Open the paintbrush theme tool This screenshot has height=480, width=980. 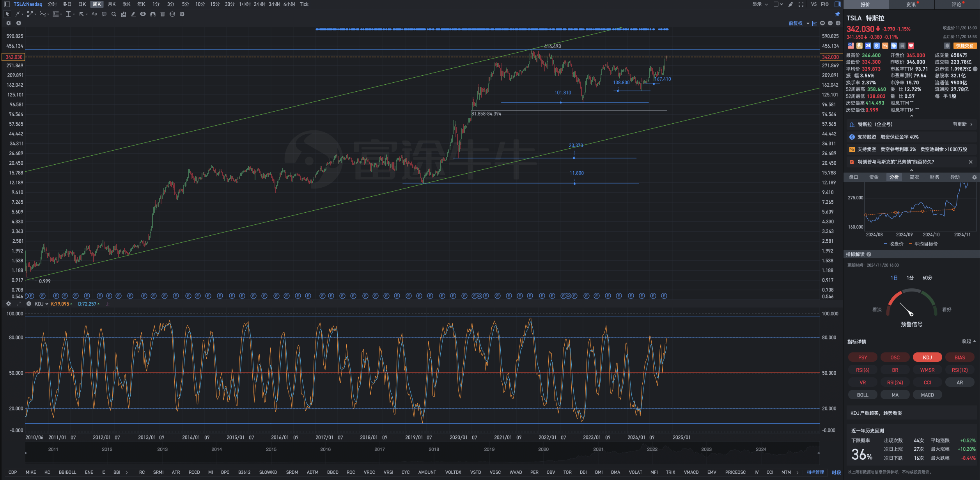(x=790, y=4)
